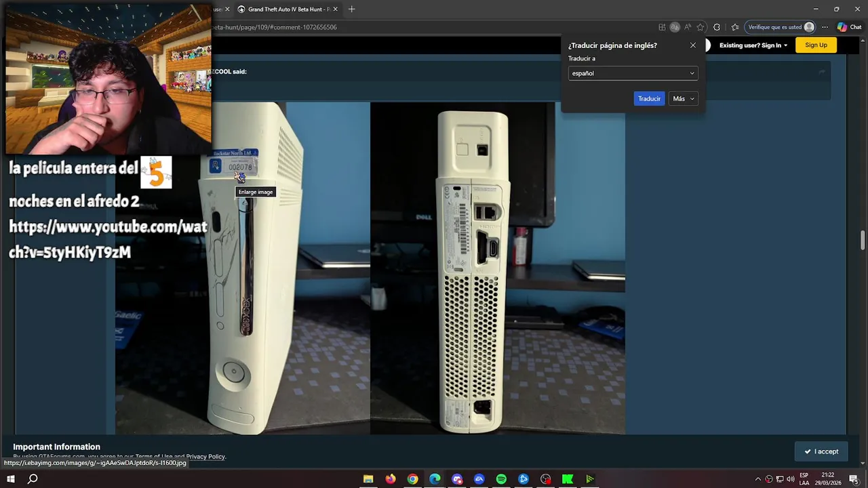Viewport: 868px width, 488px height.
Task: Launch Google Chrome from the taskbar
Action: click(x=412, y=479)
